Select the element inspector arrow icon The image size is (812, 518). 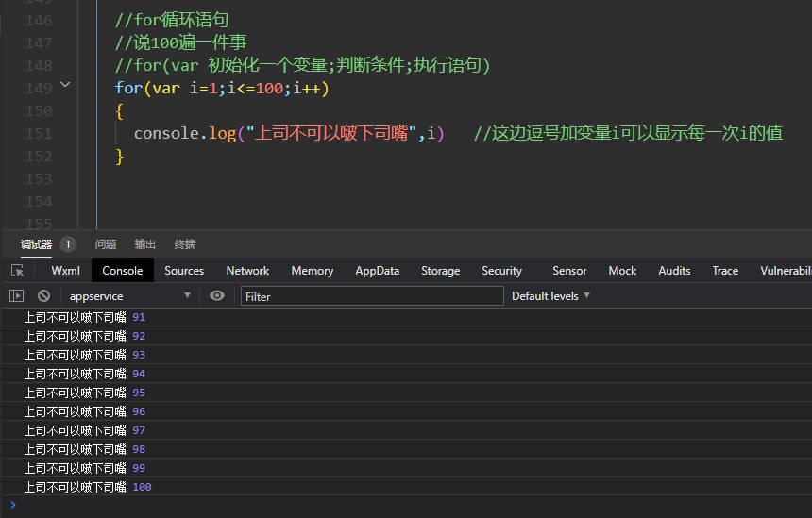pos(18,271)
